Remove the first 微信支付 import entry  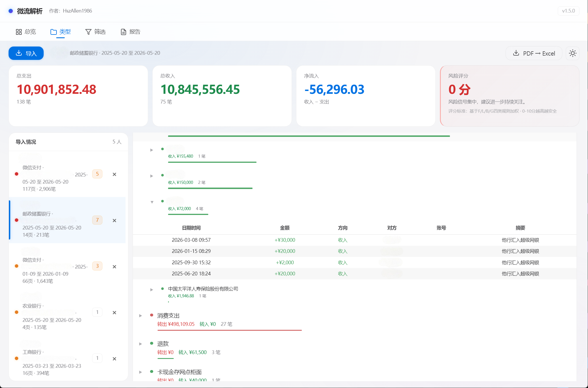(x=114, y=174)
